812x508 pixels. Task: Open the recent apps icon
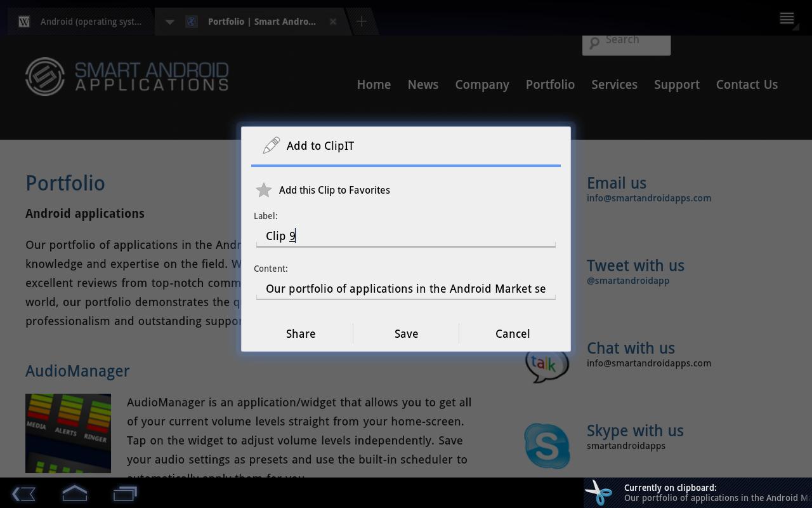[125, 493]
